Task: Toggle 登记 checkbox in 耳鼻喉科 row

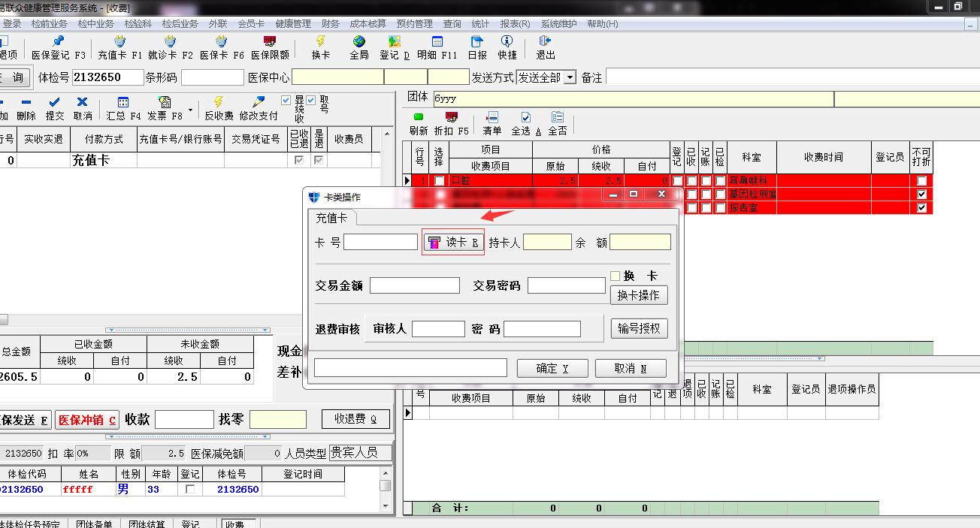Action: tap(677, 181)
